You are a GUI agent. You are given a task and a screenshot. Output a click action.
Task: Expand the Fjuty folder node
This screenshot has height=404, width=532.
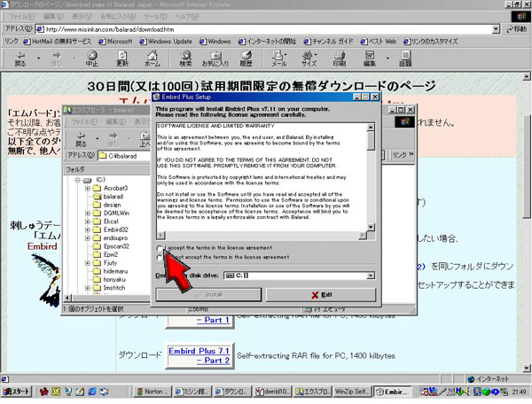(88, 263)
